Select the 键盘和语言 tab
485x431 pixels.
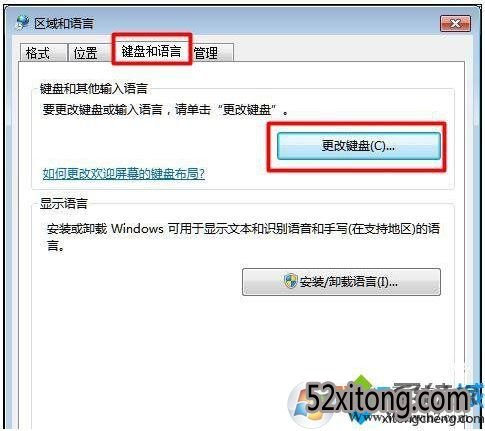[152, 51]
